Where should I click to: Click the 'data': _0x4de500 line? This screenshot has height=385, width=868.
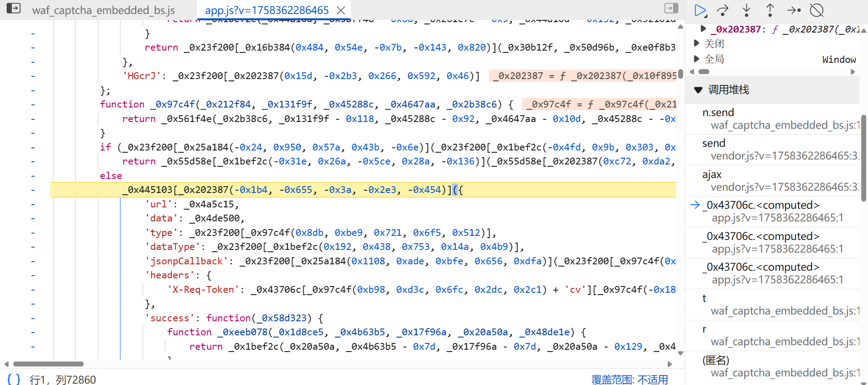(194, 218)
